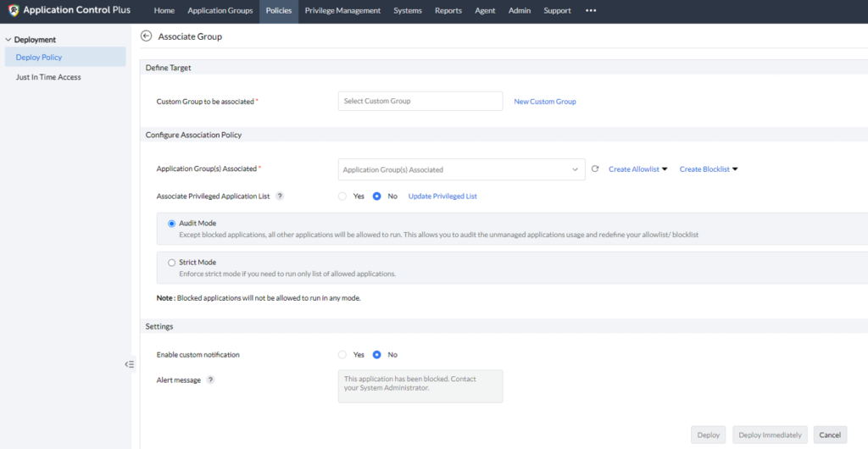Screen dimensions: 868x449
Task: Open help icon beside Associate Privileged Application List
Action: [280, 196]
